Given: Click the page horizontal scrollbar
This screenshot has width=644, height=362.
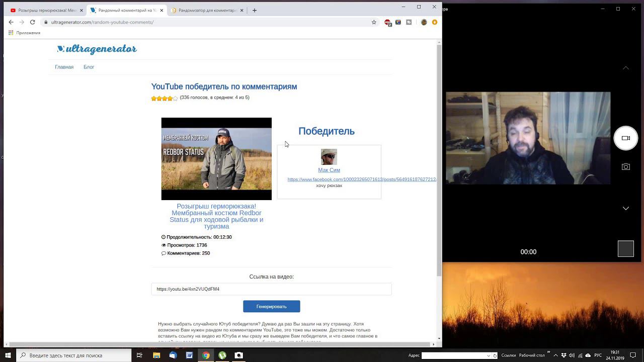Looking at the screenshot, I should (x=220, y=344).
